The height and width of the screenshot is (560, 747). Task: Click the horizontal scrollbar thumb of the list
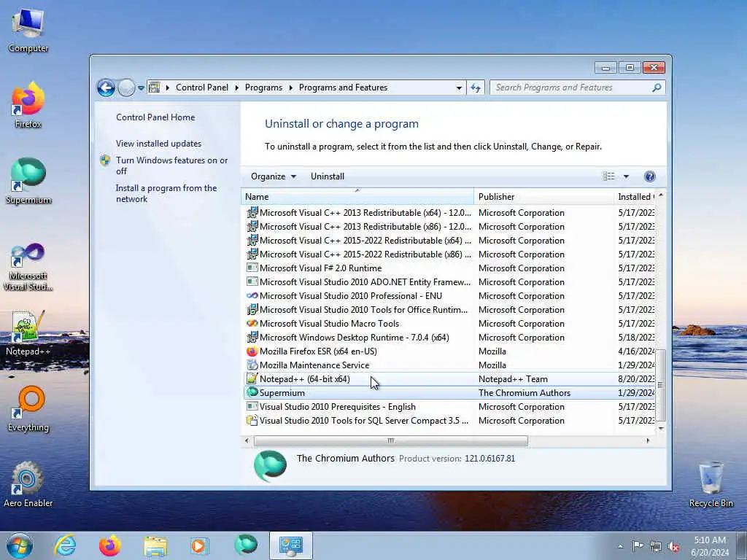(391, 441)
